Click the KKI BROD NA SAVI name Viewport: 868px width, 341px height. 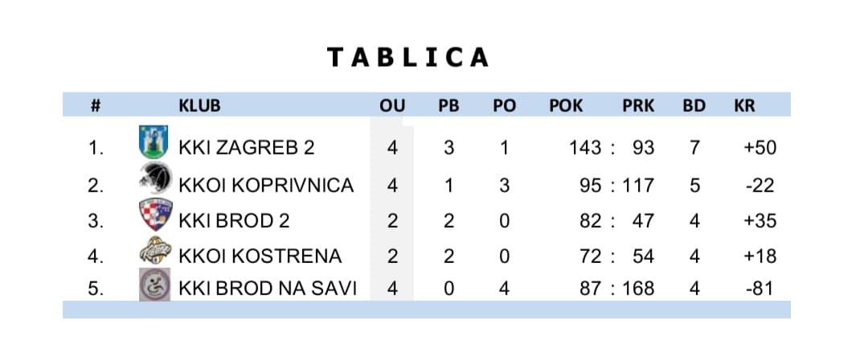coord(268,288)
